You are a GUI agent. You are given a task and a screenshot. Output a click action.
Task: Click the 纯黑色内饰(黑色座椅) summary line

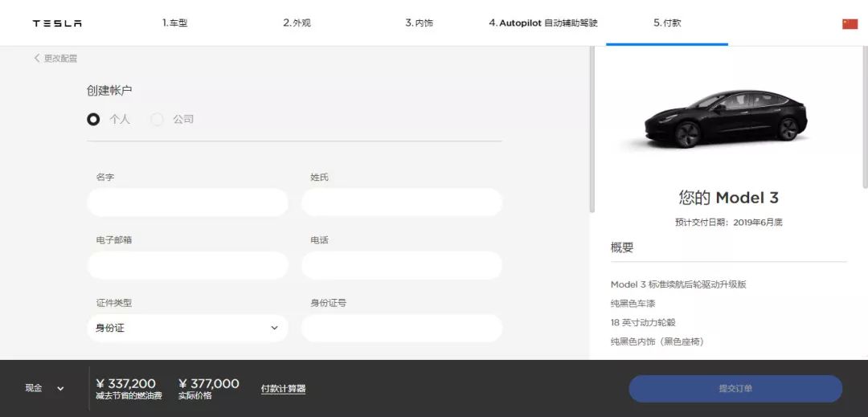pyautogui.click(x=657, y=341)
